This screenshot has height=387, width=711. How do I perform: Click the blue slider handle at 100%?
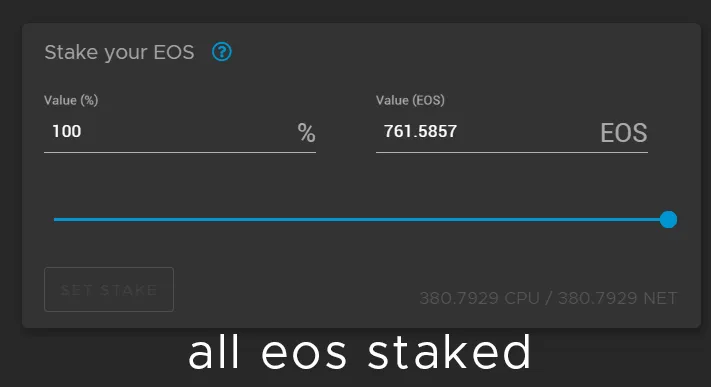(x=668, y=220)
